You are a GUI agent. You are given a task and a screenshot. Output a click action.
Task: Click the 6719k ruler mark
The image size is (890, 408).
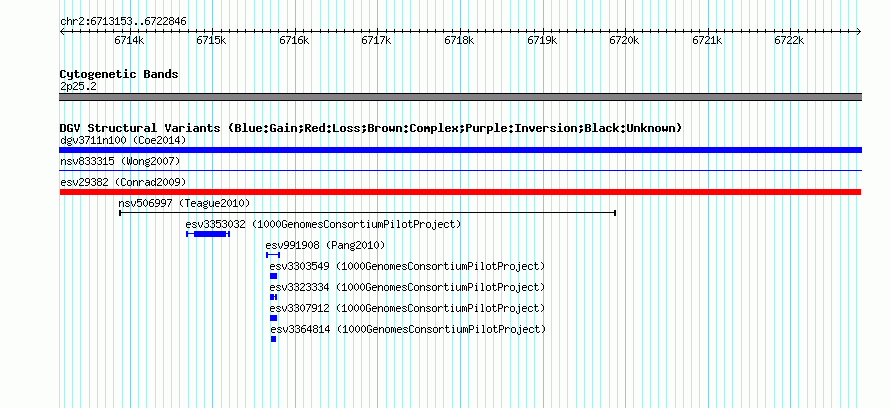coord(542,40)
